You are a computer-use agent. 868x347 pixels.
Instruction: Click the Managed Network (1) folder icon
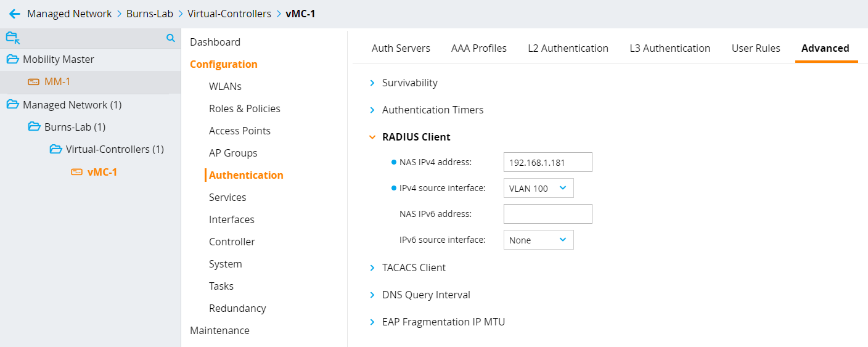click(12, 105)
